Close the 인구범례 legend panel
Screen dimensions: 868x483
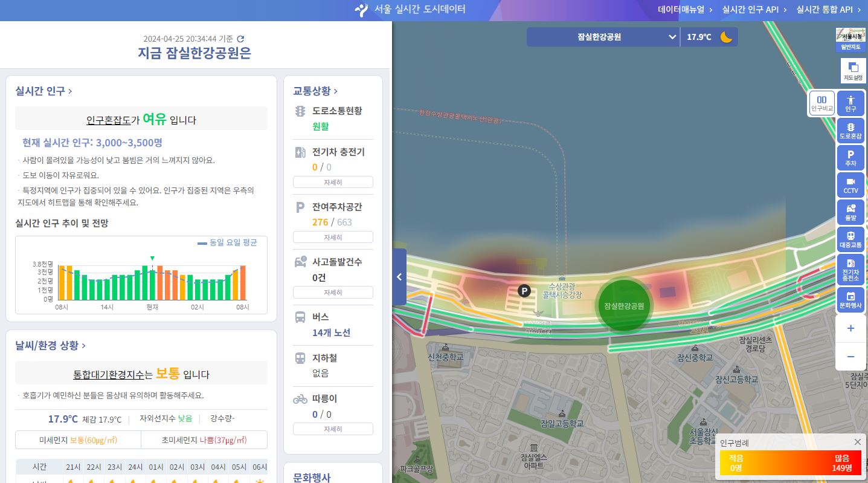pos(857,442)
